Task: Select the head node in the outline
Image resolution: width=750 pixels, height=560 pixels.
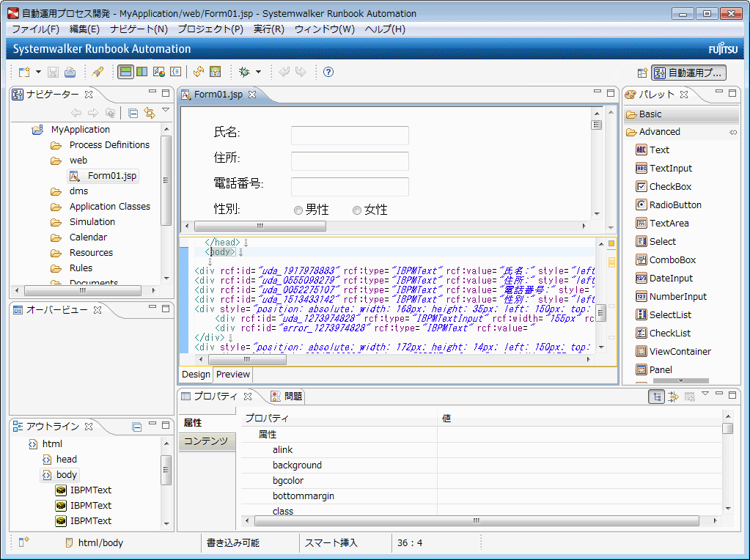Action: pos(60,460)
